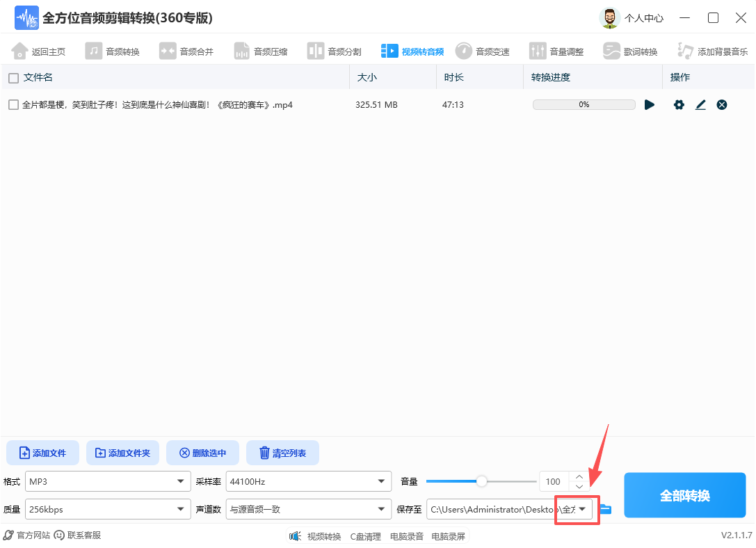The height and width of the screenshot is (548, 756).
Task: Open the 格式 MP3 dropdown
Action: (107, 481)
